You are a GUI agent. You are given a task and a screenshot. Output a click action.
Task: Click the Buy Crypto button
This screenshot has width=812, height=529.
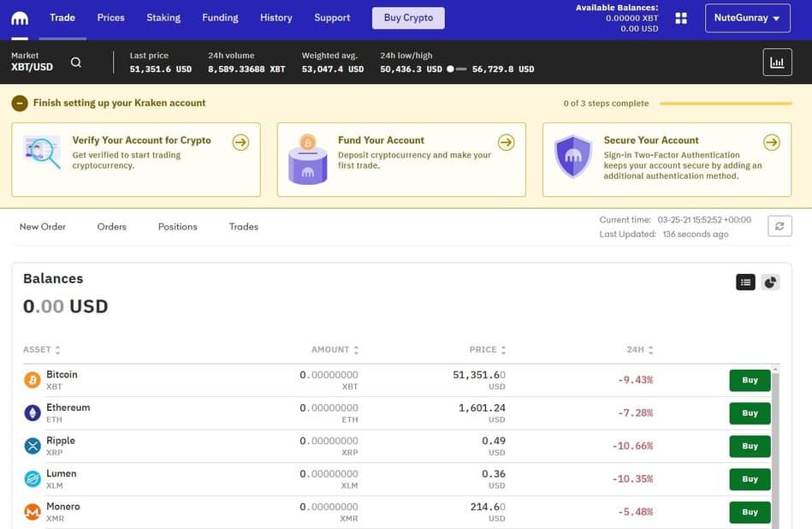coord(408,17)
